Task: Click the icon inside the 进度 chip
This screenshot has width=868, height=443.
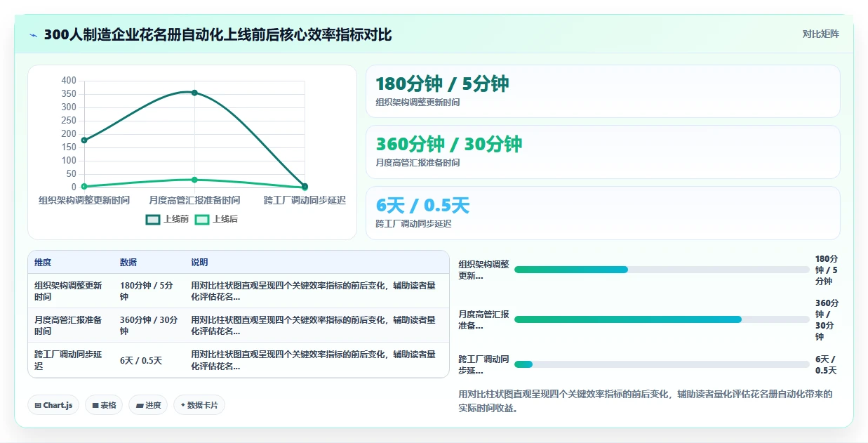Action: click(x=140, y=405)
